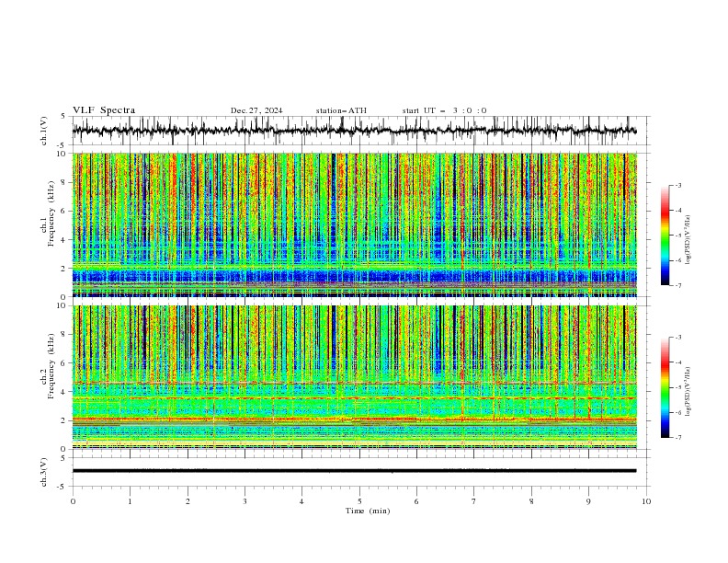Click the upper color bar "log(PSD)(V²/Hz)" label

pos(688,240)
